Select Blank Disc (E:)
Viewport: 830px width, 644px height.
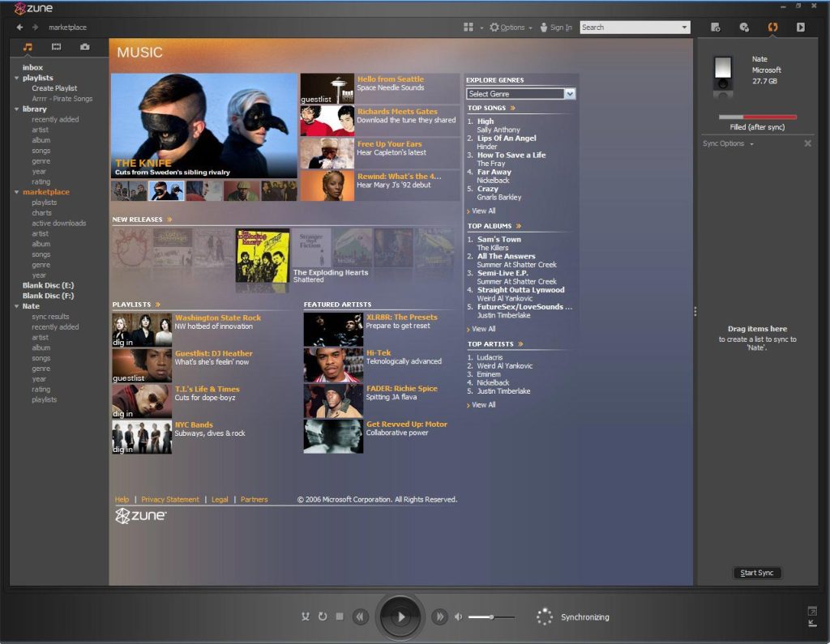click(x=48, y=285)
